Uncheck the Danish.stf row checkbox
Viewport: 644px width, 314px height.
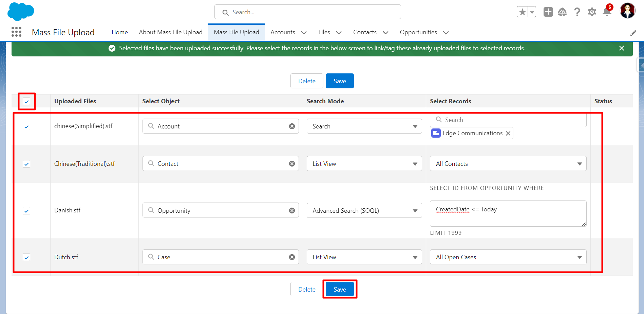[26, 211]
